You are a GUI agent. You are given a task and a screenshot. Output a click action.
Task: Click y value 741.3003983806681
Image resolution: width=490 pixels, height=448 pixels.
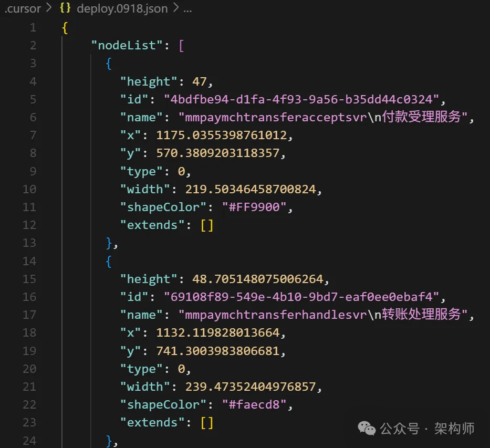coord(217,351)
